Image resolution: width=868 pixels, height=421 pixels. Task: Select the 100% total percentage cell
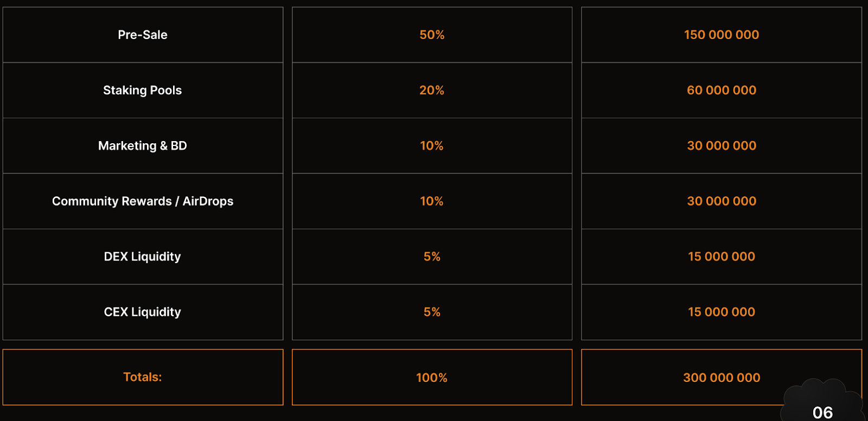coord(432,377)
